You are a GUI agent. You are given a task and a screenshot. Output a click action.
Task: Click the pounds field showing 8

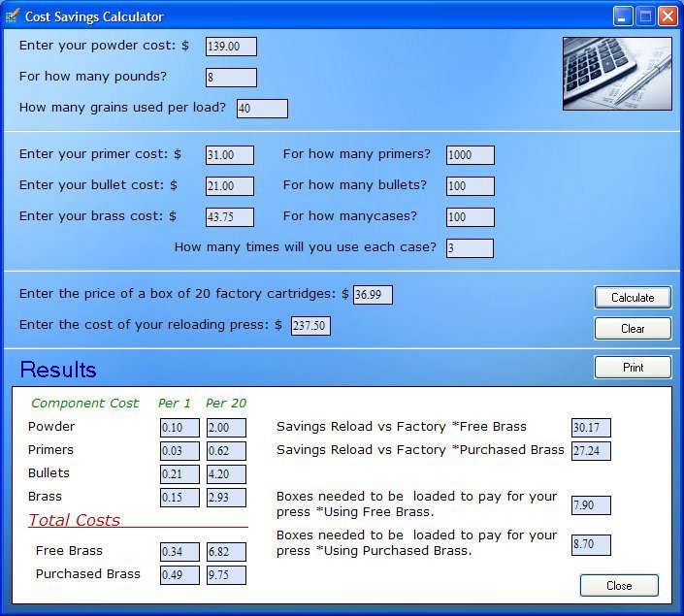(x=231, y=78)
